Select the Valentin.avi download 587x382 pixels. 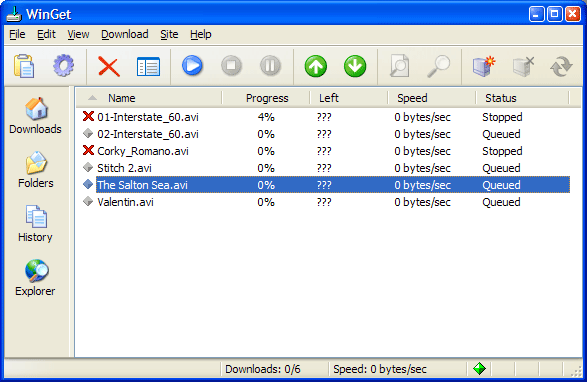[x=326, y=202]
